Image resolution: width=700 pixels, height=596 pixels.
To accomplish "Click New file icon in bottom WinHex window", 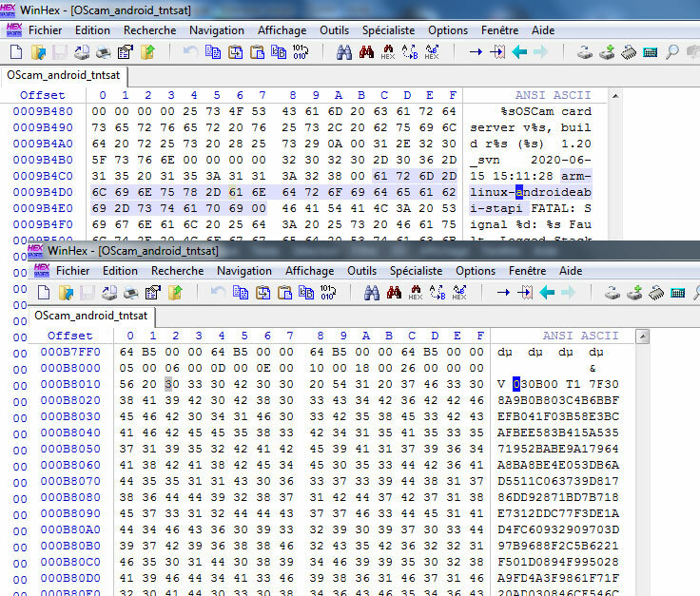I will pyautogui.click(x=44, y=293).
